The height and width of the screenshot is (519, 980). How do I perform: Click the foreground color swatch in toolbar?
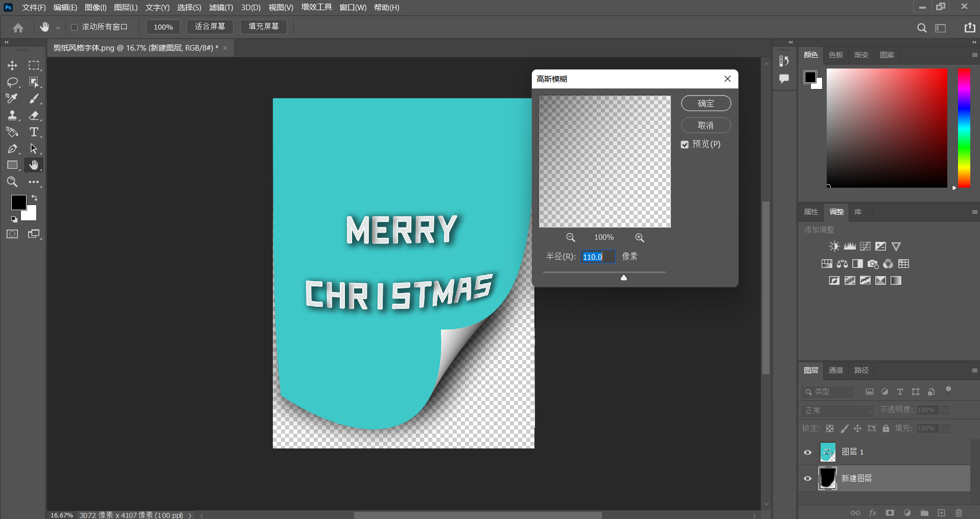tap(18, 202)
